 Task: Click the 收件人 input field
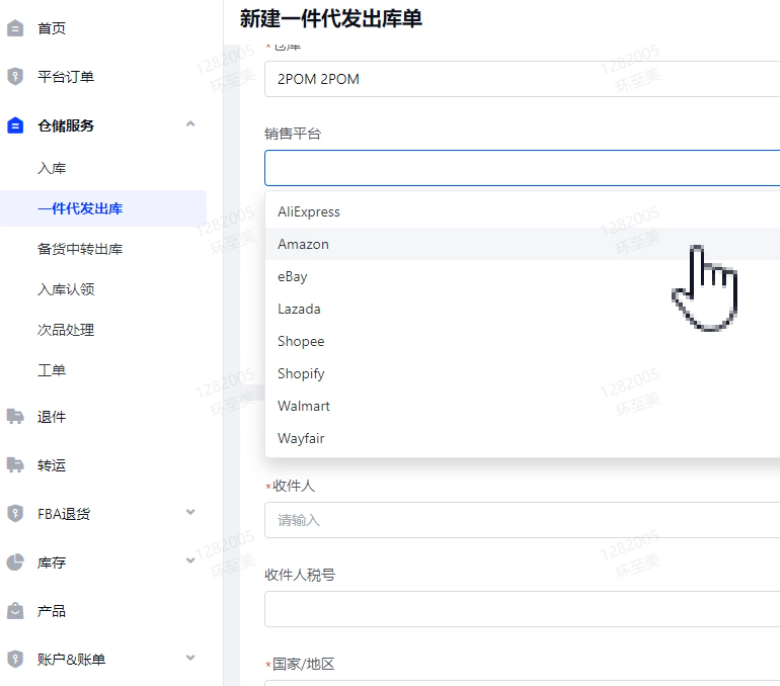point(522,520)
